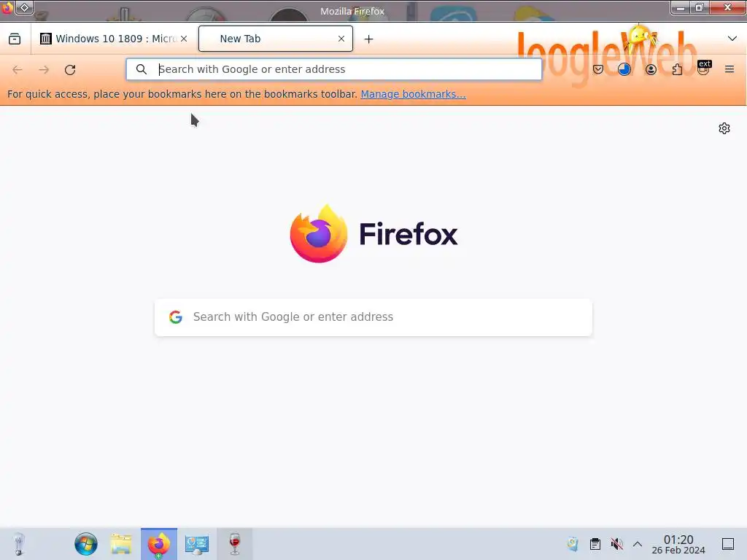Restore the Mozilla Firefox window
This screenshot has width=747, height=560.
[700, 7]
